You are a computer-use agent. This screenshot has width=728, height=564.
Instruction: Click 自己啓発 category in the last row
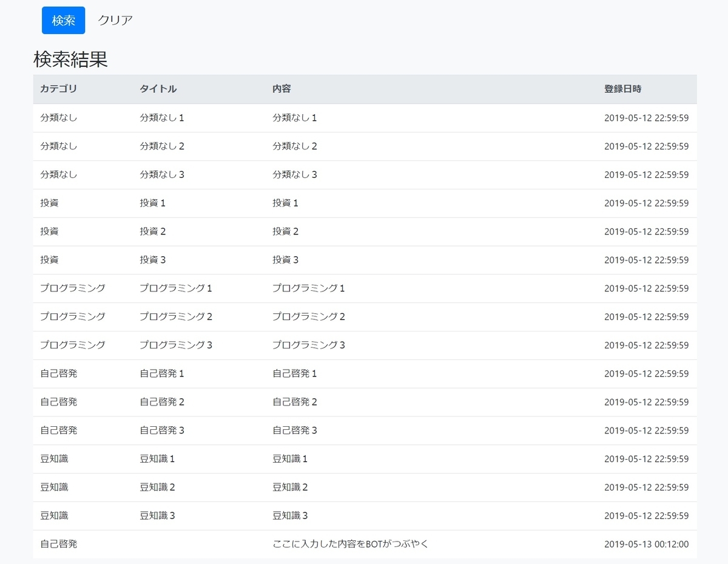(59, 544)
